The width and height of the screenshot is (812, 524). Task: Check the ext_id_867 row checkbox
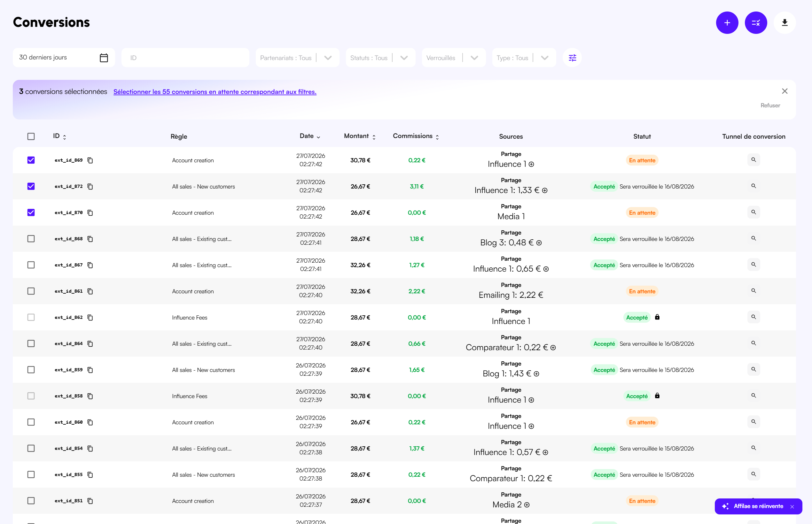(x=31, y=265)
